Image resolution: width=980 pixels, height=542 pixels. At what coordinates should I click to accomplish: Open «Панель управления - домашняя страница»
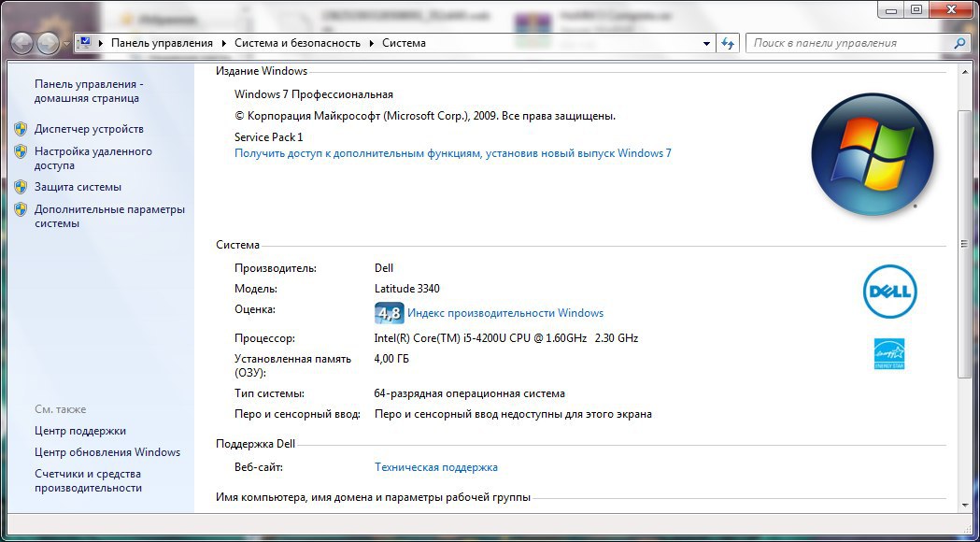pyautogui.click(x=90, y=92)
